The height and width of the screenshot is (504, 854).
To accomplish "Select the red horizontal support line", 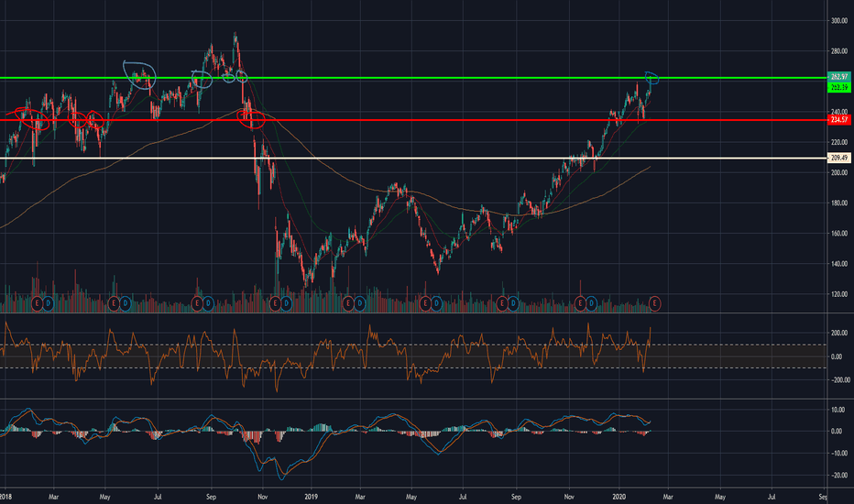I will click(413, 120).
